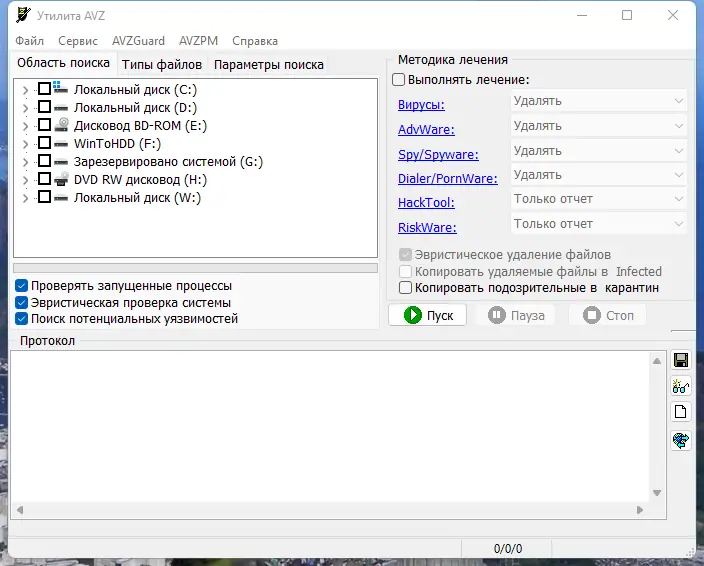Expand the Локальный диск (D:) tree node

(26, 108)
